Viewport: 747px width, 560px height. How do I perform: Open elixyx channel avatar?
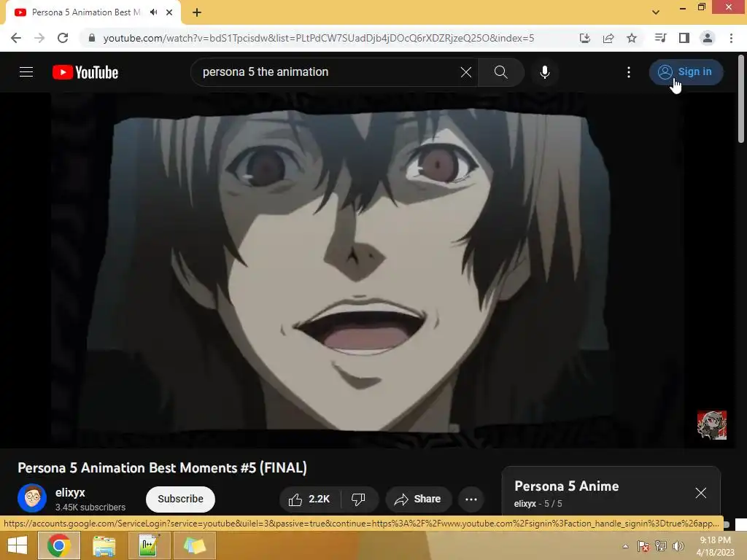pyautogui.click(x=32, y=498)
